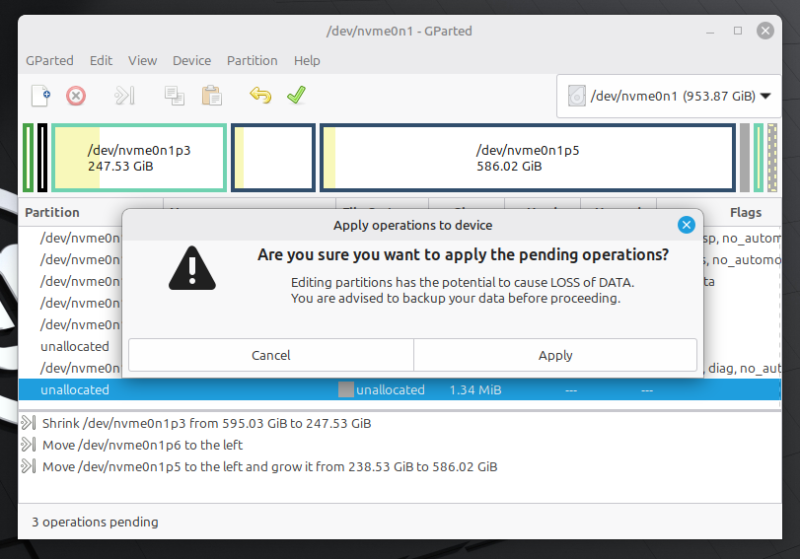
Task: Click the Undo last operation arrow
Action: pyautogui.click(x=260, y=96)
